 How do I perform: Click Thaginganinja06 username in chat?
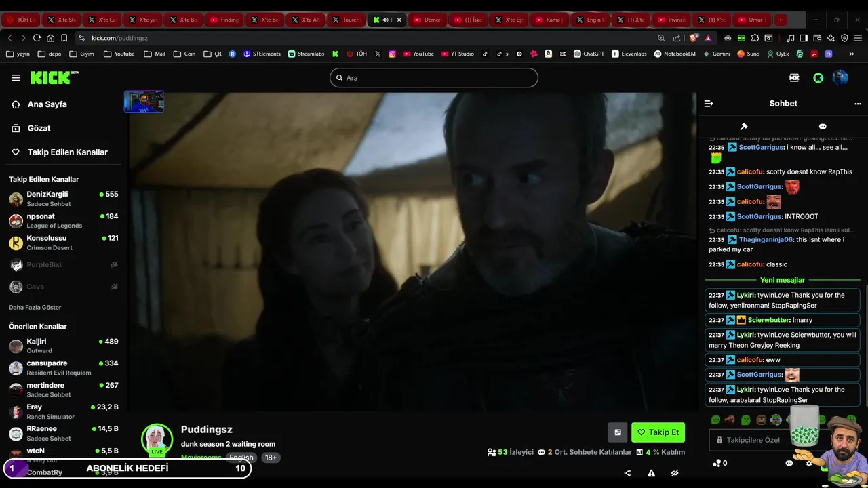click(766, 240)
